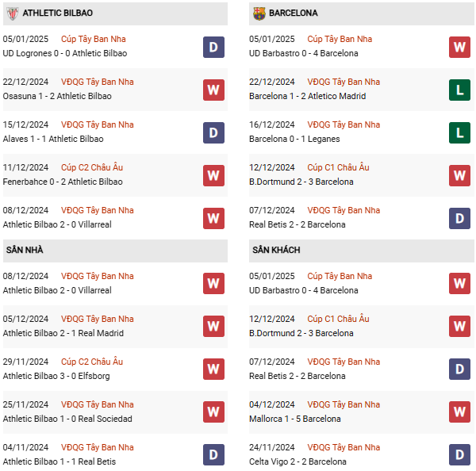Click D badge for Athletic Bilbao vs Real Betis

[x=213, y=454]
